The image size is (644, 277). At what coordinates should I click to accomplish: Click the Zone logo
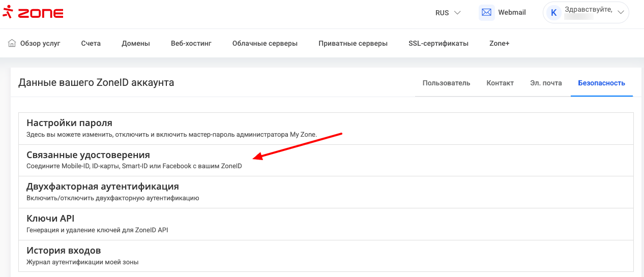[x=33, y=13]
